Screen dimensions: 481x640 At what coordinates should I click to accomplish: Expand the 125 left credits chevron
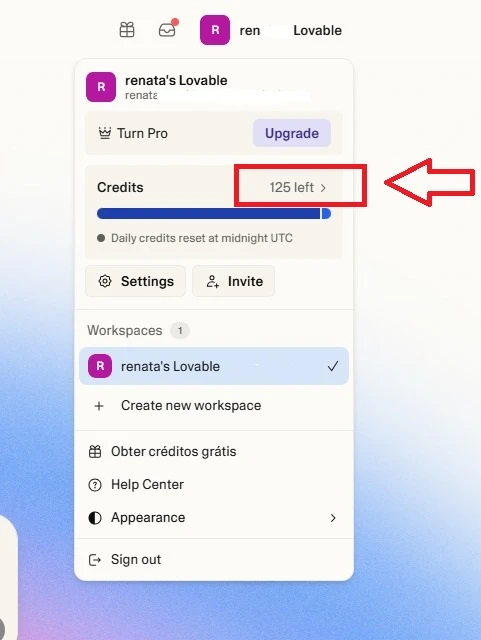[323, 188]
